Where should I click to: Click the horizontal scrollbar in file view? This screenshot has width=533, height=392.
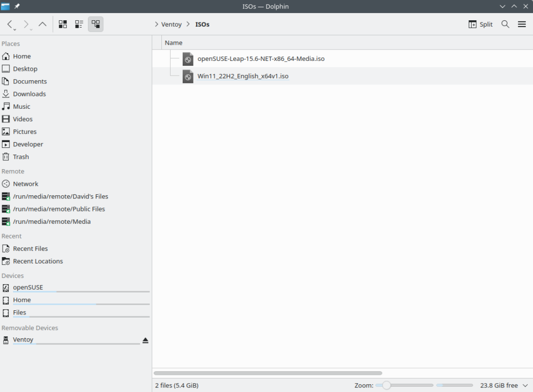click(268, 373)
